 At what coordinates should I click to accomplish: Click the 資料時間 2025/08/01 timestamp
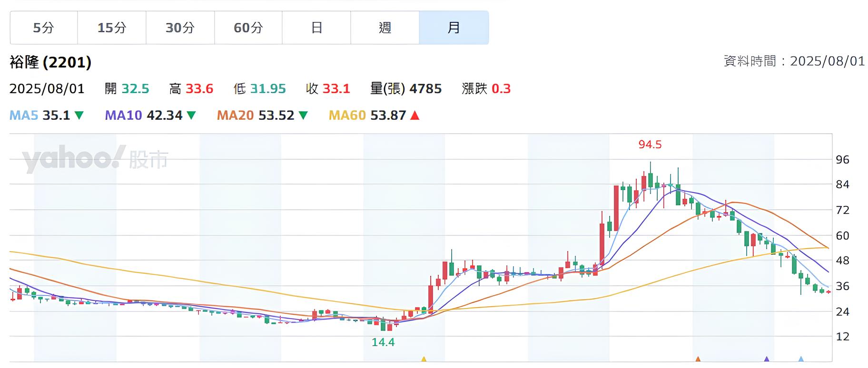click(x=794, y=61)
